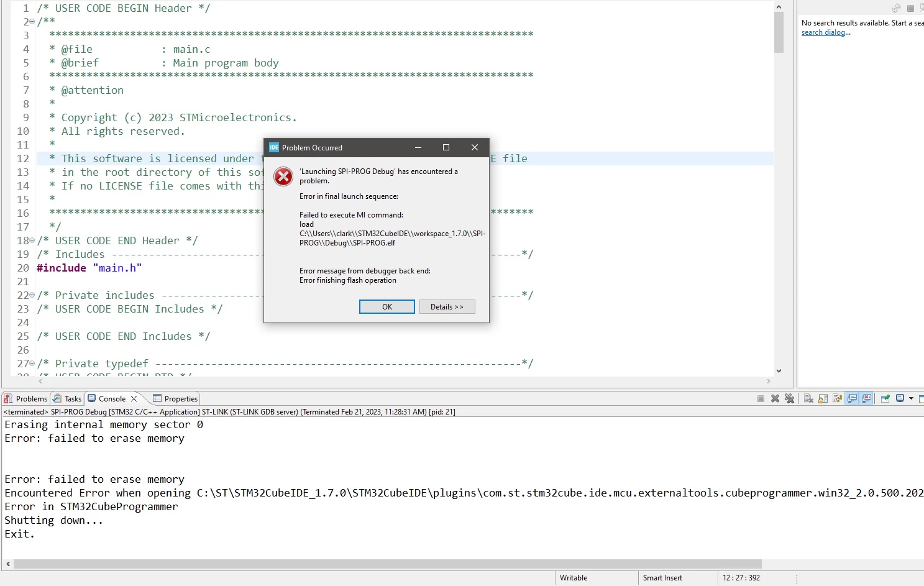Click 'Error in STM32CubeProgrammer' console line
Viewport: 924px width, 586px height.
click(91, 507)
